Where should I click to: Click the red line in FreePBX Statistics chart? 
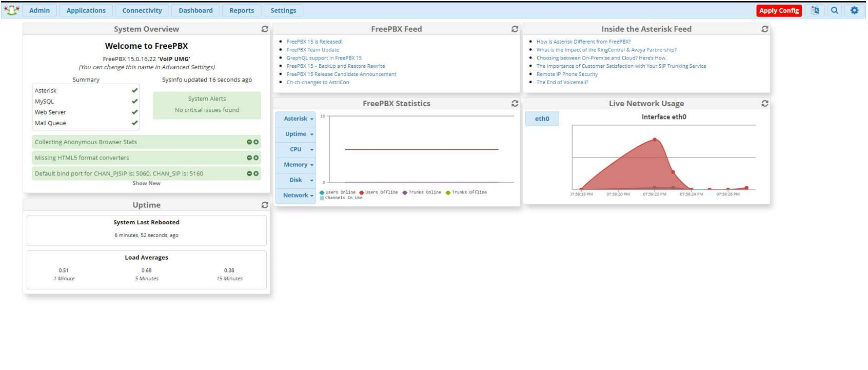point(422,149)
